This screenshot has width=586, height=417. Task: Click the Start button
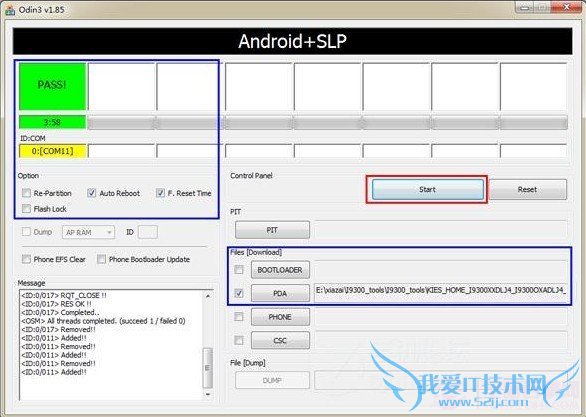coord(428,189)
